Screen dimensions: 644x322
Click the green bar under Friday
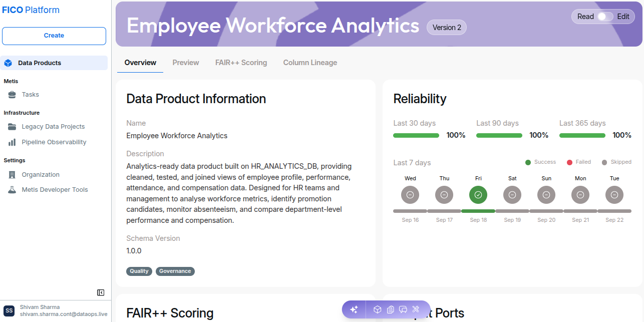coord(478,211)
